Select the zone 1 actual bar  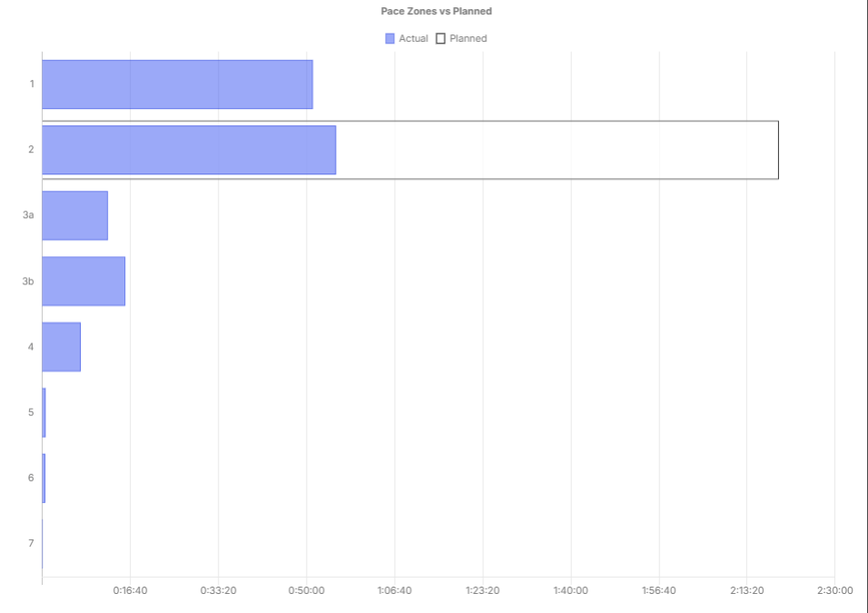(177, 84)
